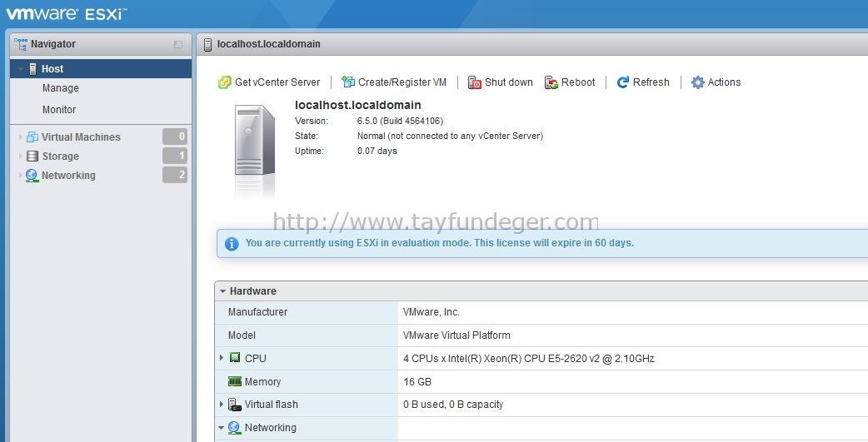Click Create/Register VM button
Image resolution: width=868 pixels, height=442 pixels.
pyautogui.click(x=394, y=82)
